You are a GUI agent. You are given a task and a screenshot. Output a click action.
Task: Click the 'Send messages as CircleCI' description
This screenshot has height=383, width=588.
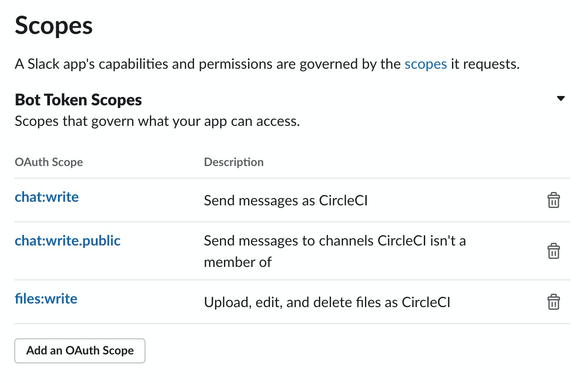(x=286, y=200)
